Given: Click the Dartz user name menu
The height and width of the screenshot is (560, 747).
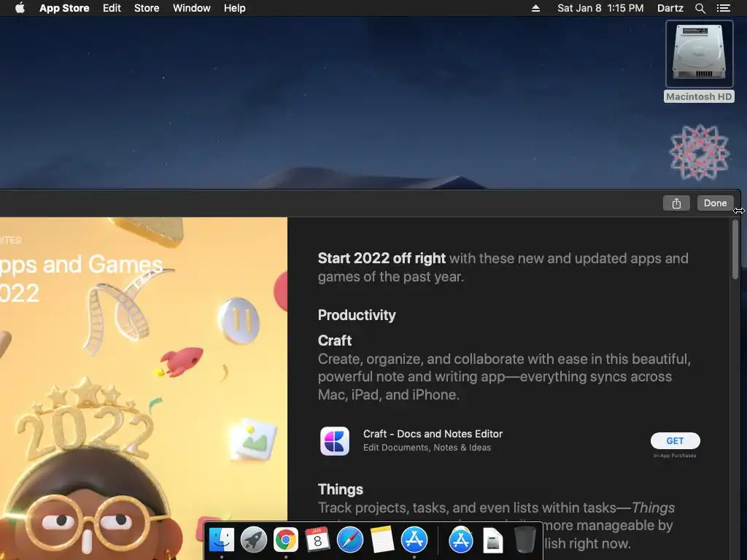Looking at the screenshot, I should 670,8.
